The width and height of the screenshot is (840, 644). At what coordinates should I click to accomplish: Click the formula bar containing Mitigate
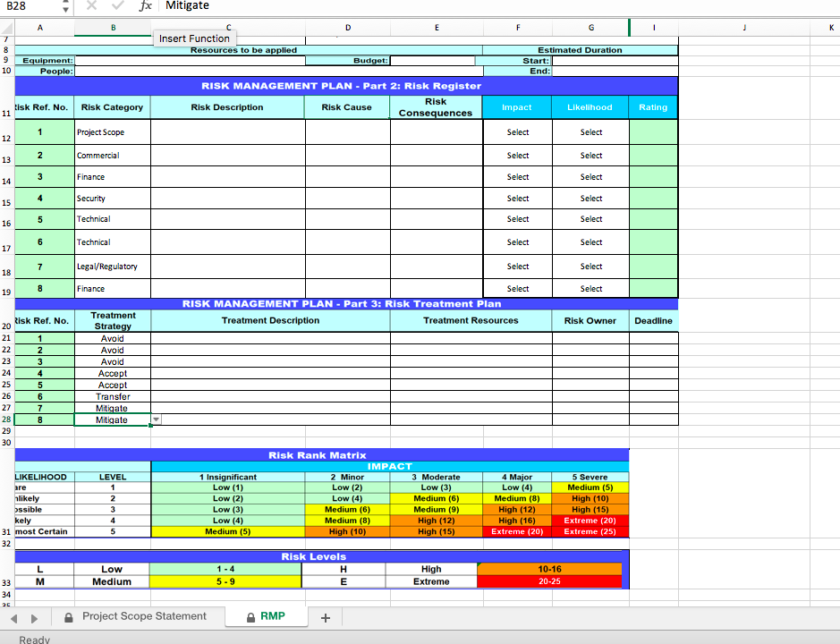(x=500, y=6)
